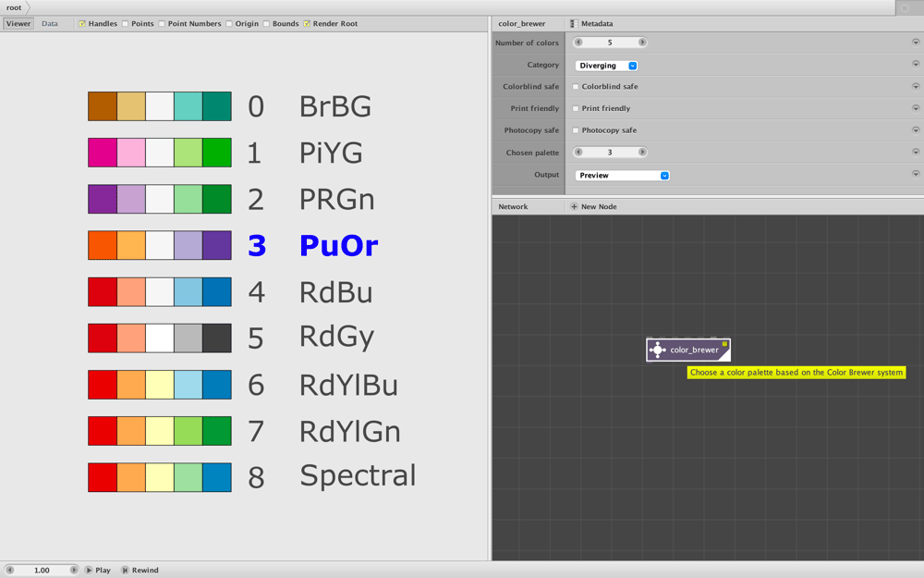Click the Play button label
This screenshot has height=578, width=924.
(103, 571)
